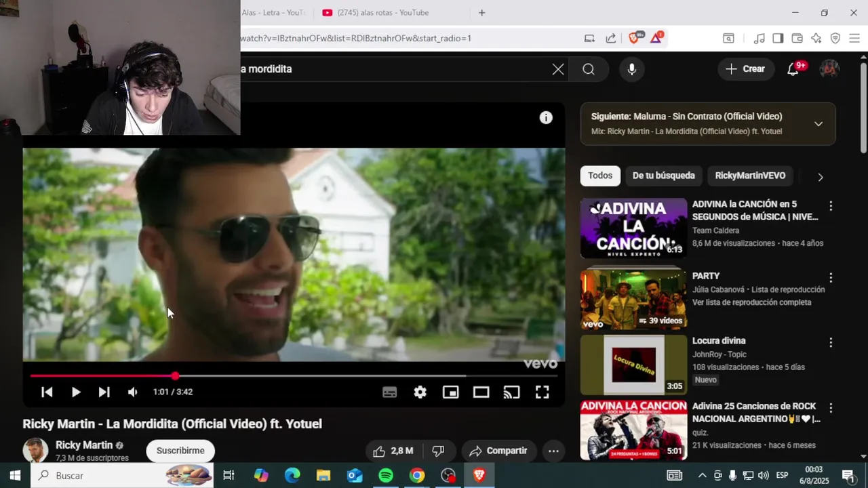The image size is (868, 488).
Task: Start voice search with microphone
Action: (x=631, y=69)
